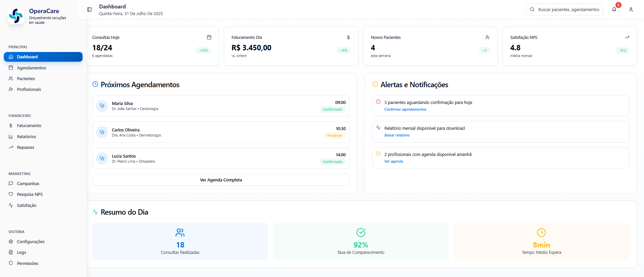
Task: Click the trend icon in Satisfação NPS
Action: pyautogui.click(x=627, y=37)
